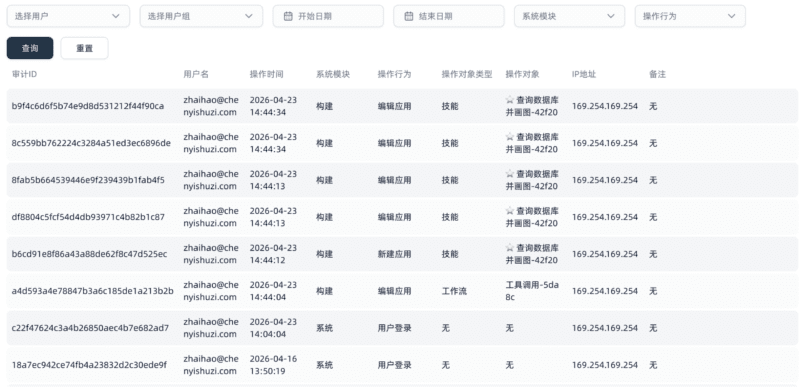Click the 系统模块 column header
This screenshot has width=800, height=387.
point(333,74)
